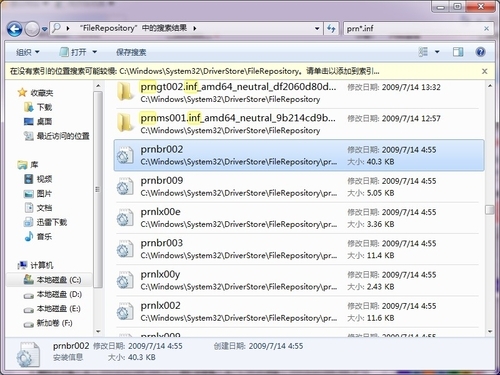Open the prngt002.inf folder result
500x375 pixels.
[x=297, y=93]
